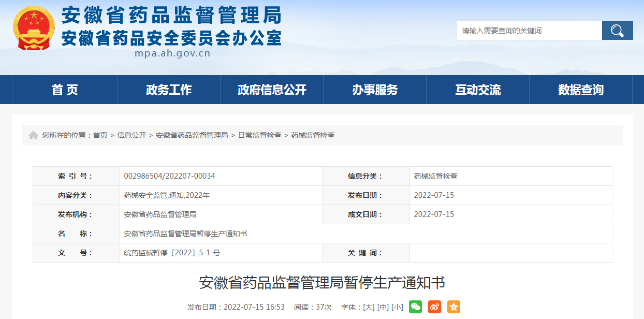Click index number 002986504/202207-00034
Viewport: 644px width, 319px height.
pos(170,176)
